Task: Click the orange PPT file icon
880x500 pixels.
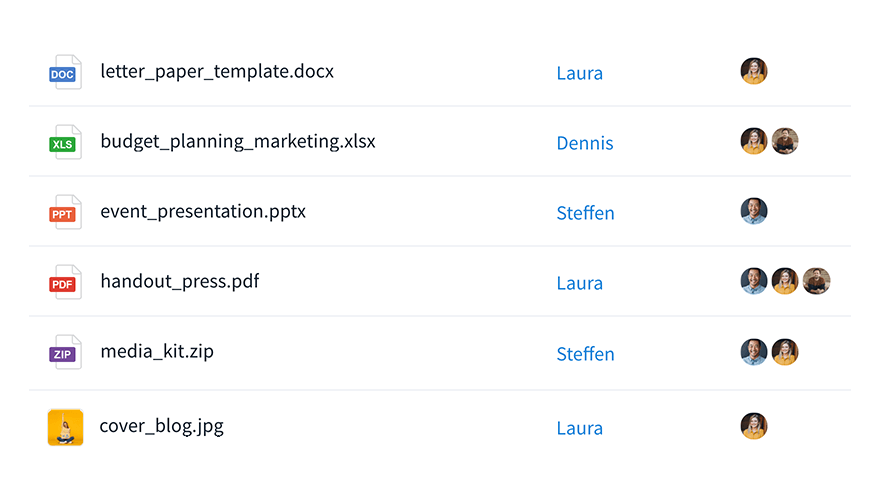Action: click(65, 213)
